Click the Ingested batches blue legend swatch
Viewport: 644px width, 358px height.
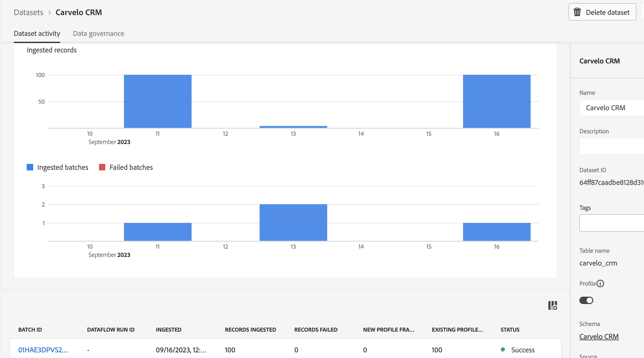pyautogui.click(x=30, y=167)
